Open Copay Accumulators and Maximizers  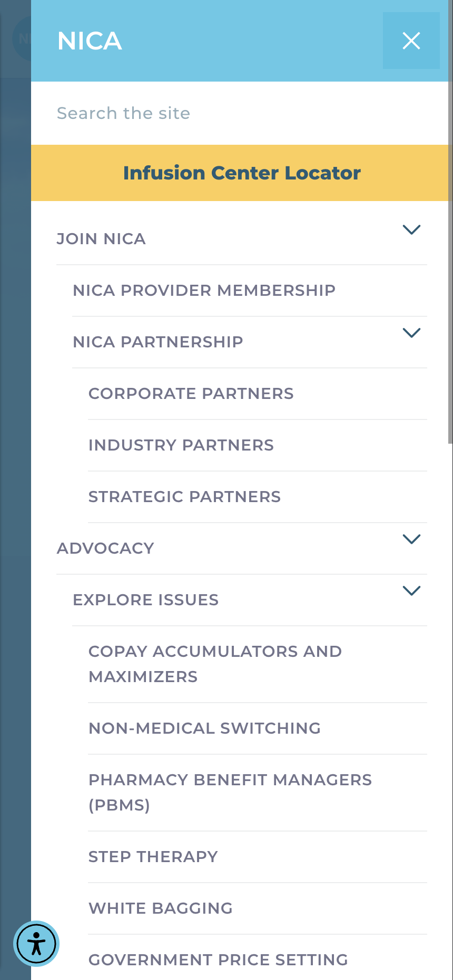click(x=215, y=664)
